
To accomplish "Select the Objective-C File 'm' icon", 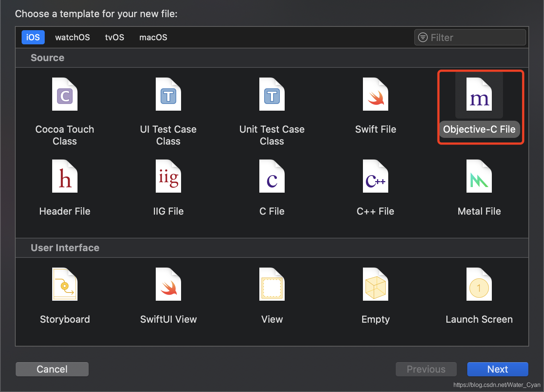I will click(x=479, y=94).
